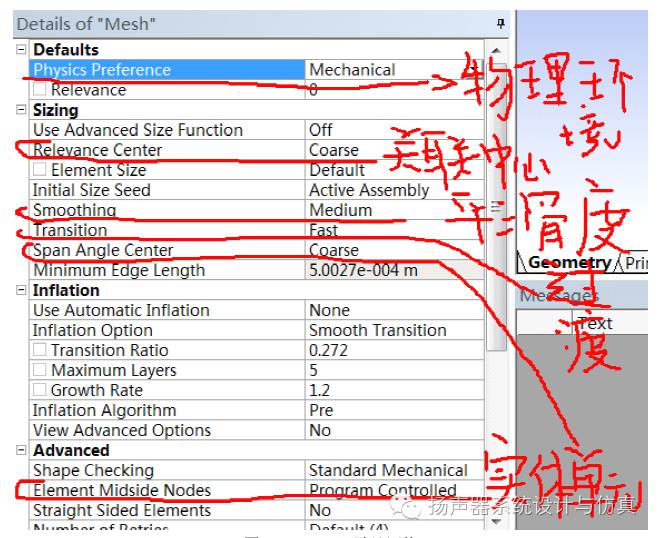Collapse the Advanced section
This screenshot has width=659, height=538.
[22, 450]
